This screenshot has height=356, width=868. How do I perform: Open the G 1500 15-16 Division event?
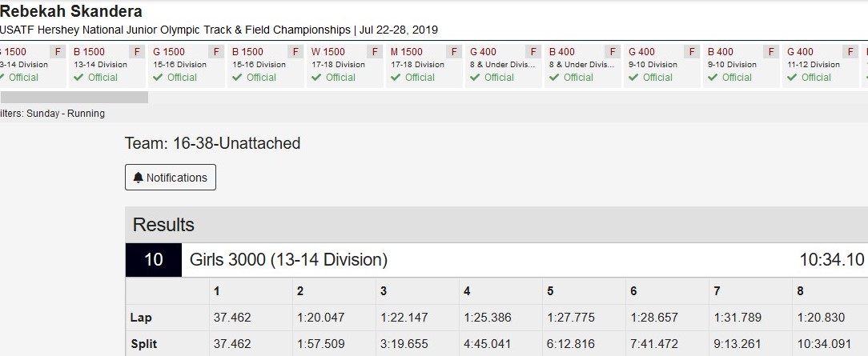[187, 66]
